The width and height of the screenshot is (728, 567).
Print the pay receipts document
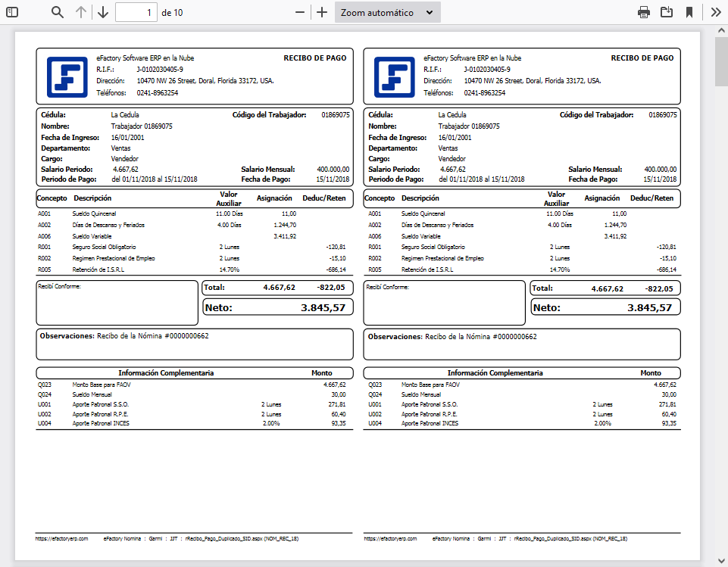pos(643,12)
